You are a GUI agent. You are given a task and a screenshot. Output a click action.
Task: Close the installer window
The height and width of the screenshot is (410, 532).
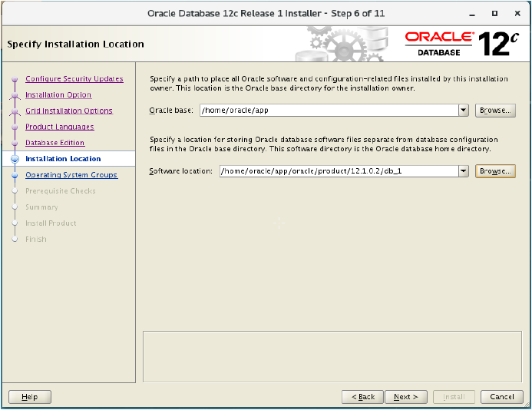click(x=517, y=14)
